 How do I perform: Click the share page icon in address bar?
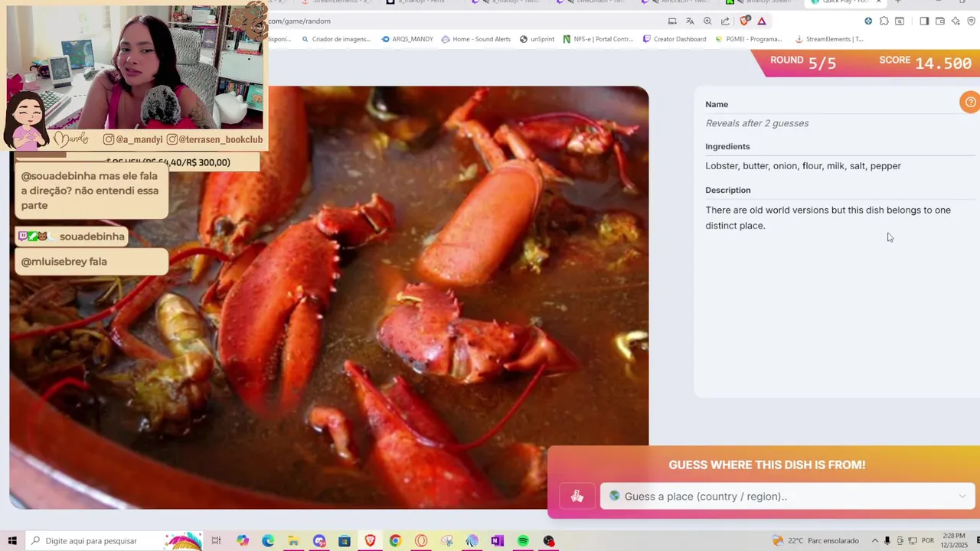point(725,21)
